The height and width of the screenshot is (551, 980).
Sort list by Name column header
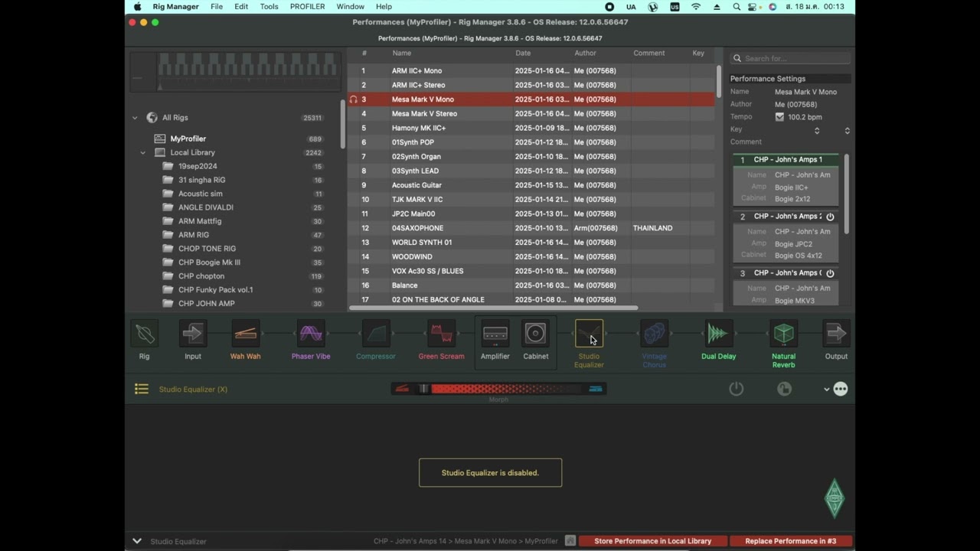[x=402, y=54]
